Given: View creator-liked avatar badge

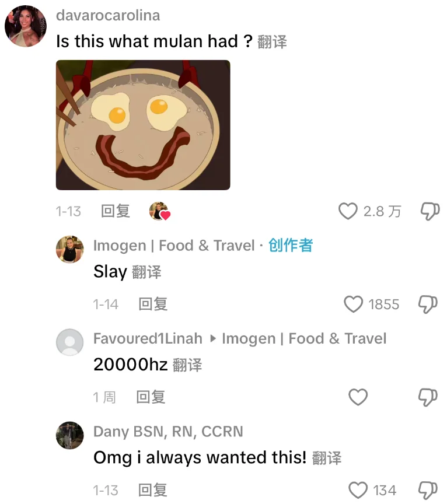Looking at the screenshot, I should coord(159,211).
